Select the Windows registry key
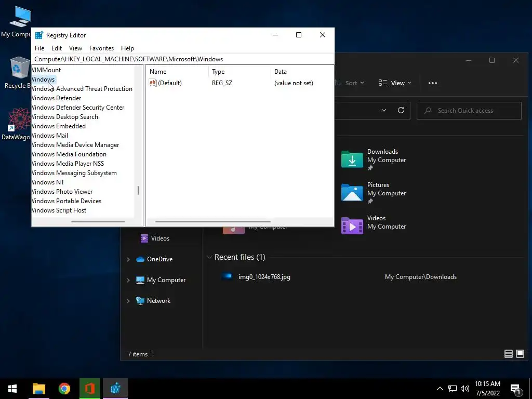 coord(43,79)
